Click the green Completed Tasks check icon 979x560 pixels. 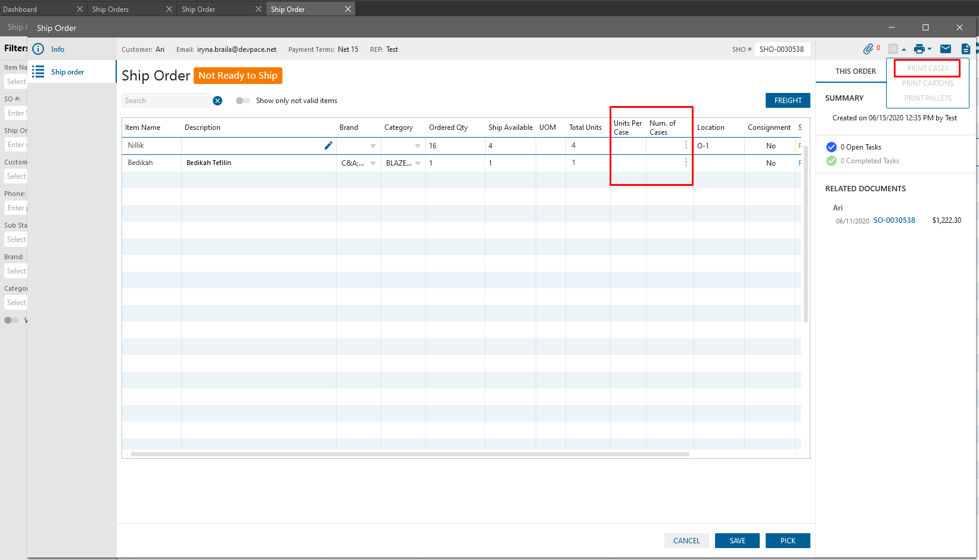[x=831, y=161]
